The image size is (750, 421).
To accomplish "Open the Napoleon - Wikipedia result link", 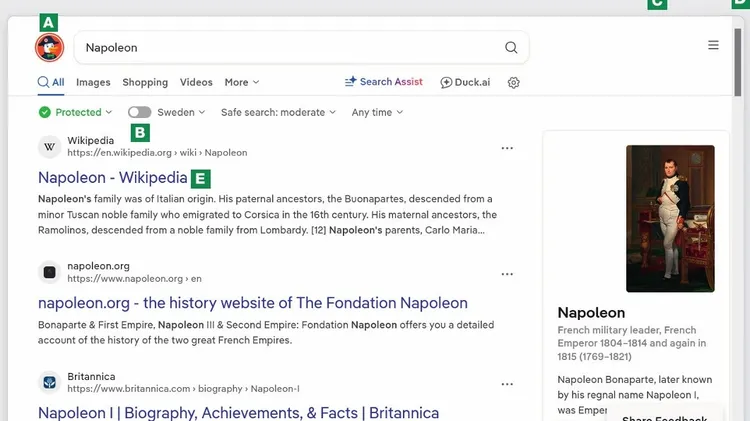I will [112, 177].
